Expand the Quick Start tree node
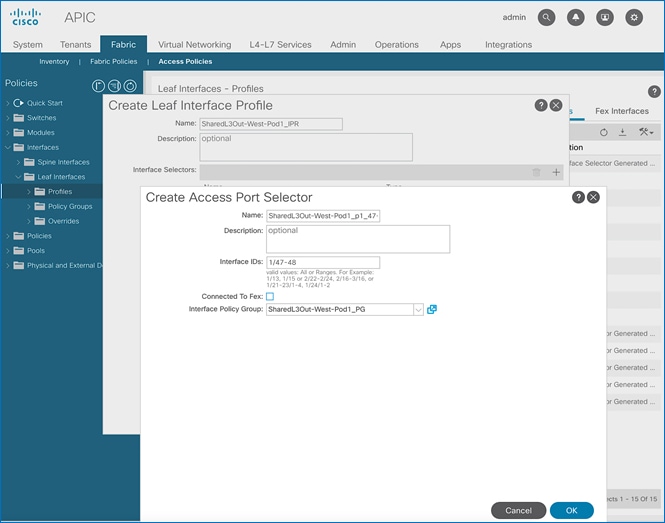This screenshot has width=665, height=523. tap(8, 103)
